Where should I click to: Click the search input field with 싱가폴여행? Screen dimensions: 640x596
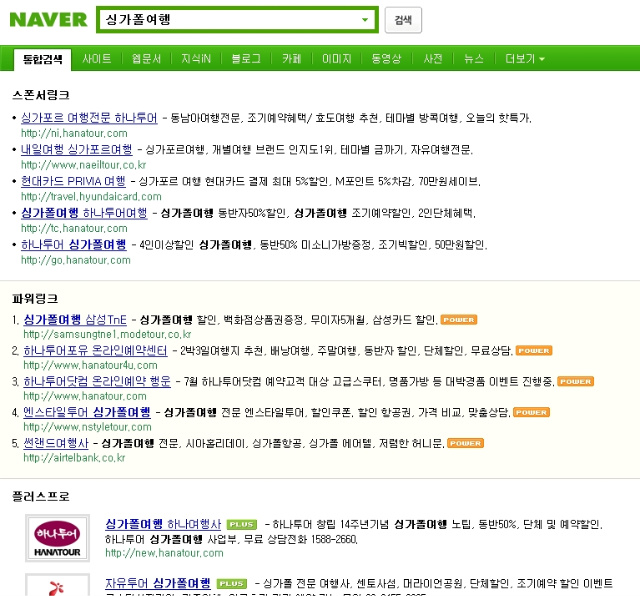(237, 20)
